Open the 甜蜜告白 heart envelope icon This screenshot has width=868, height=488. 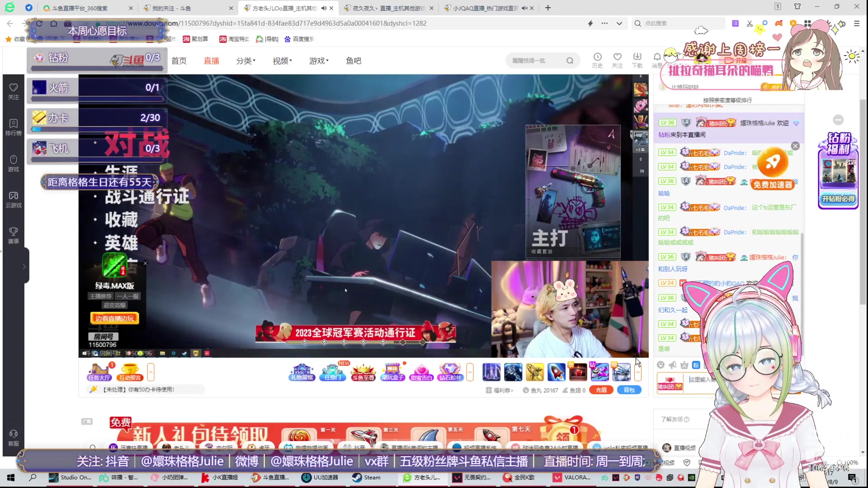click(421, 372)
